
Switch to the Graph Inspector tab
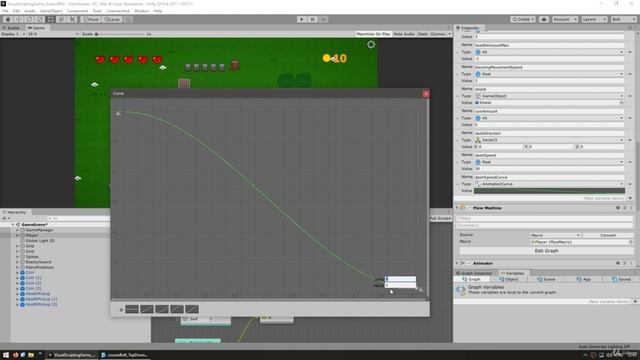(x=474, y=273)
